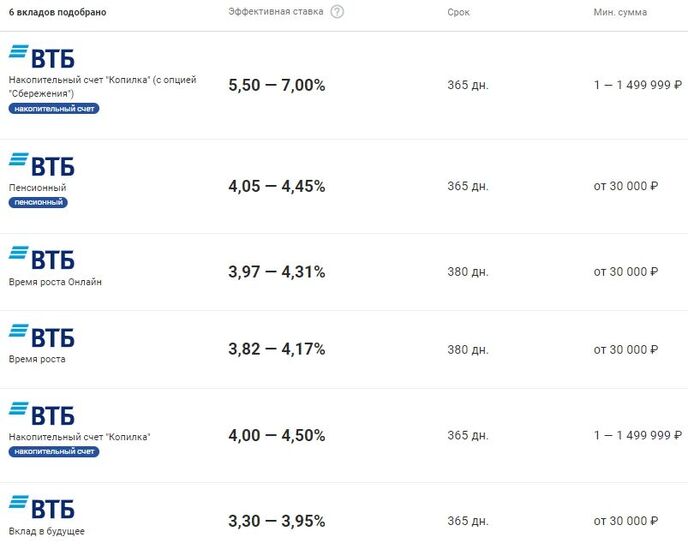
Task: Click VTB logo above Пенсионный deposit
Action: [42, 165]
